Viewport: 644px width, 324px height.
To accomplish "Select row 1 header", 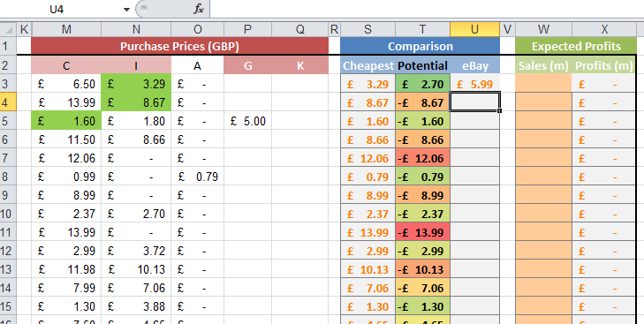I will pos(8,46).
